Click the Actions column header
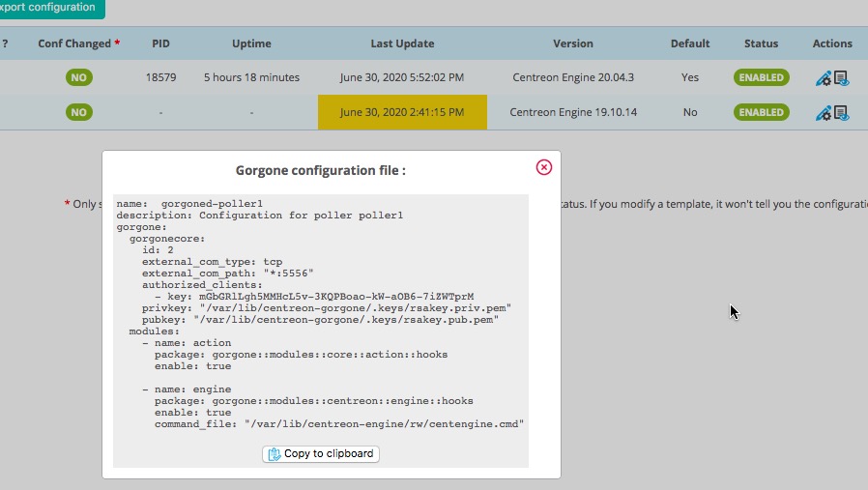 (832, 43)
